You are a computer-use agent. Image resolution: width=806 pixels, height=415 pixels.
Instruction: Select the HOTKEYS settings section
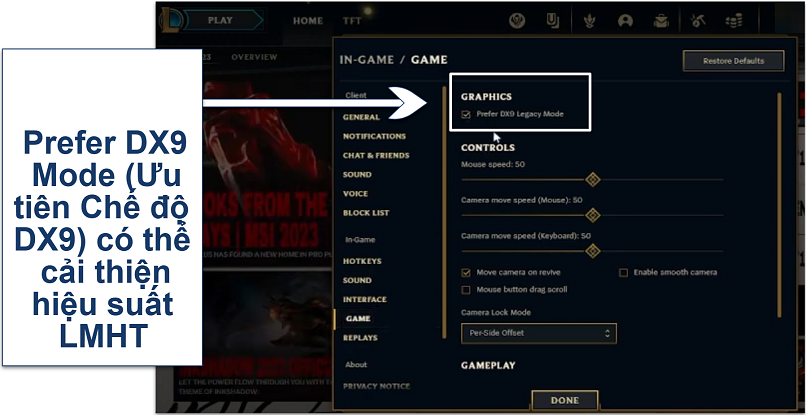(x=362, y=261)
